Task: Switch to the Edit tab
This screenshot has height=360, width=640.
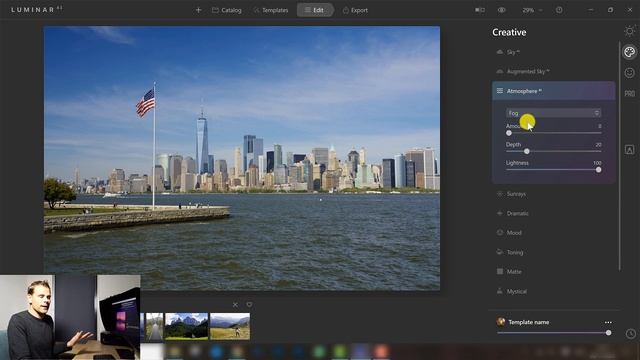Action: (315, 10)
